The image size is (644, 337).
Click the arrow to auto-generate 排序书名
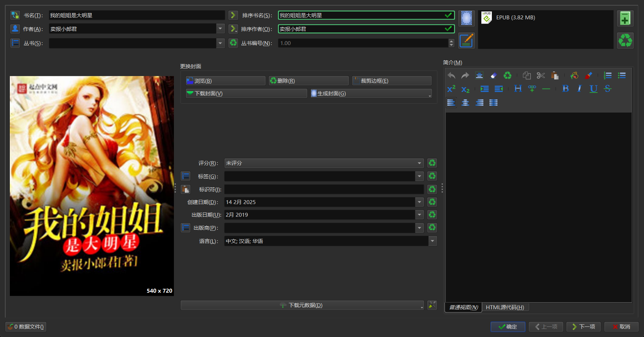click(x=233, y=15)
